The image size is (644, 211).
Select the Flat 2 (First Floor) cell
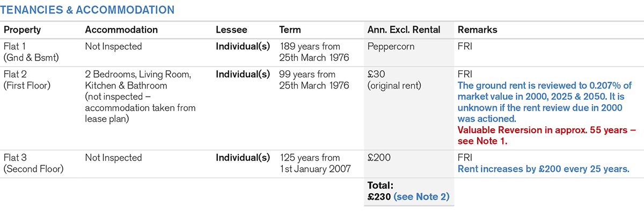click(x=27, y=79)
